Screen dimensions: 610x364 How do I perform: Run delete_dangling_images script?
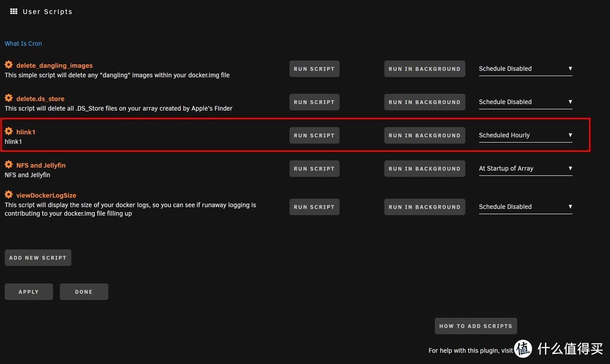tap(314, 69)
